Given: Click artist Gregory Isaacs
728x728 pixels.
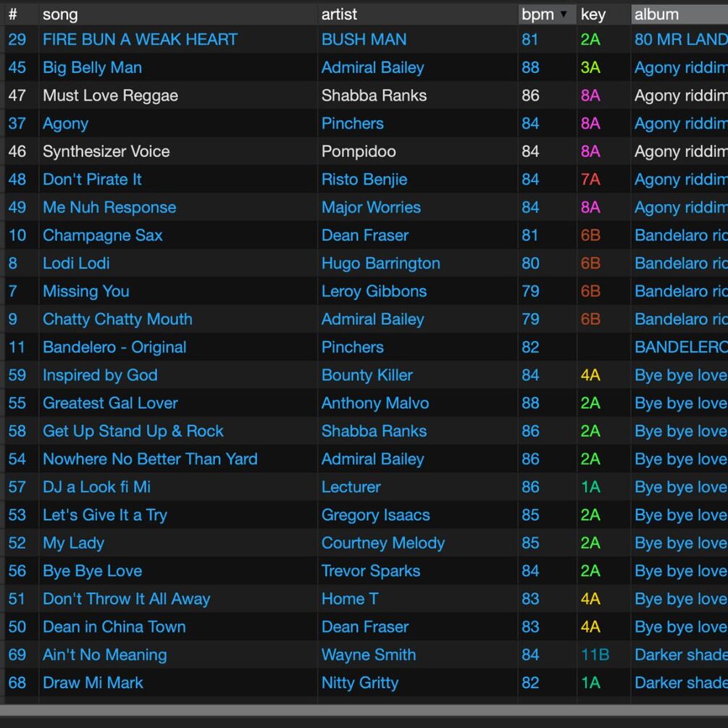Looking at the screenshot, I should (x=376, y=515).
